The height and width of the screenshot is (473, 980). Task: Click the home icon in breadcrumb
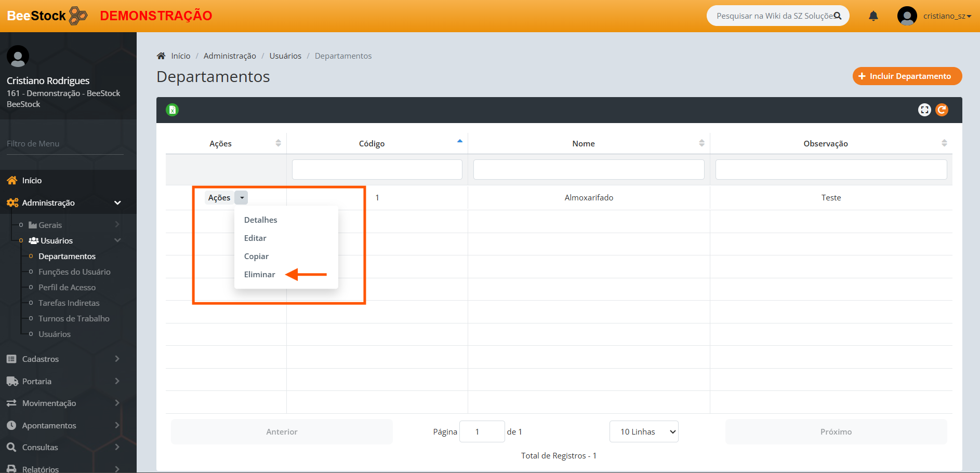tap(161, 56)
